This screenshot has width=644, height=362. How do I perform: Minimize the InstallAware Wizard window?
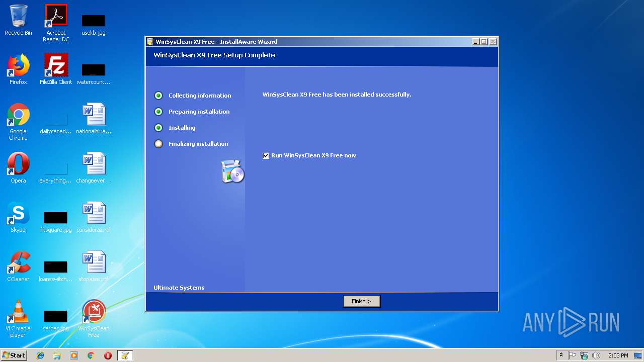pos(475,42)
